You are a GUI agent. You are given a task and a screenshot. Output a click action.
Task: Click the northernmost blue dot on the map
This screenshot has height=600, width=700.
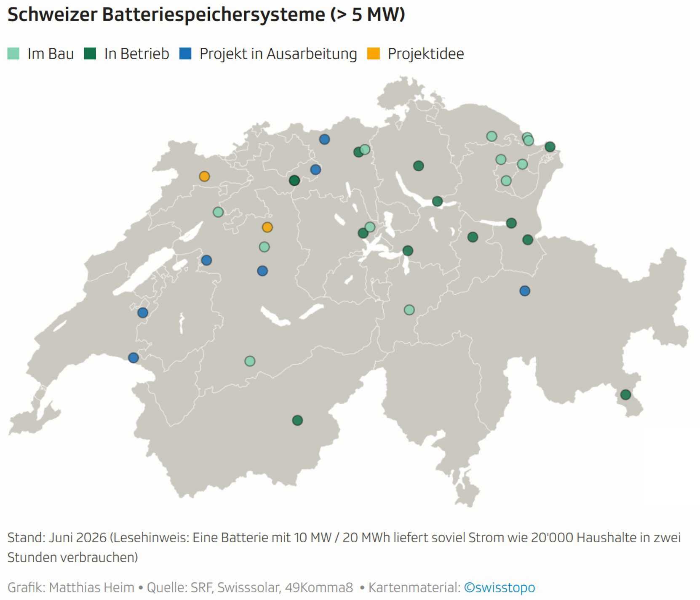click(x=324, y=139)
